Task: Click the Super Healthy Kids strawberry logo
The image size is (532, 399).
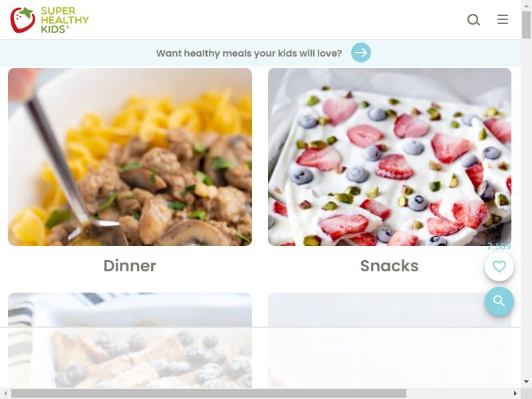Action: 49,20
